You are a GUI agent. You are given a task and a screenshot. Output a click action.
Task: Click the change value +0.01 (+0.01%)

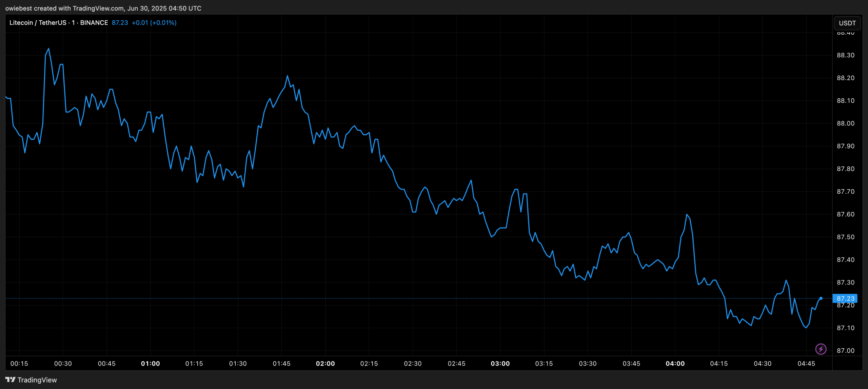pos(154,23)
